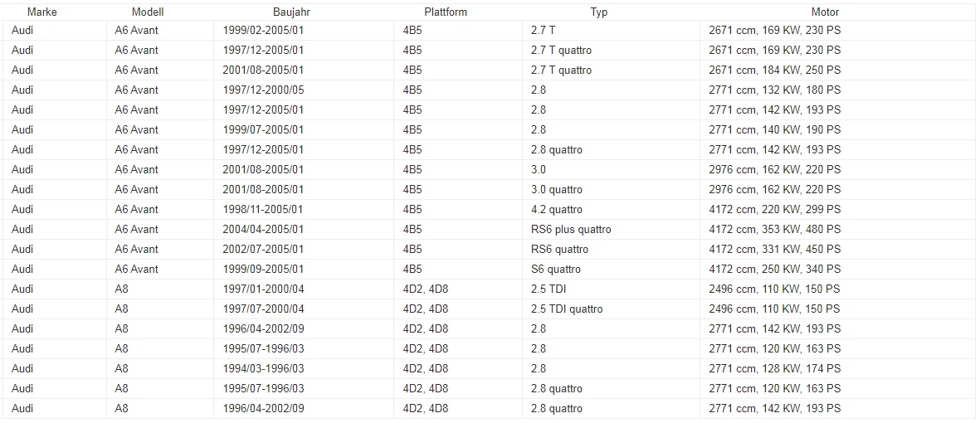Select the S6 quattro type cell
980x423 pixels.
click(x=611, y=270)
